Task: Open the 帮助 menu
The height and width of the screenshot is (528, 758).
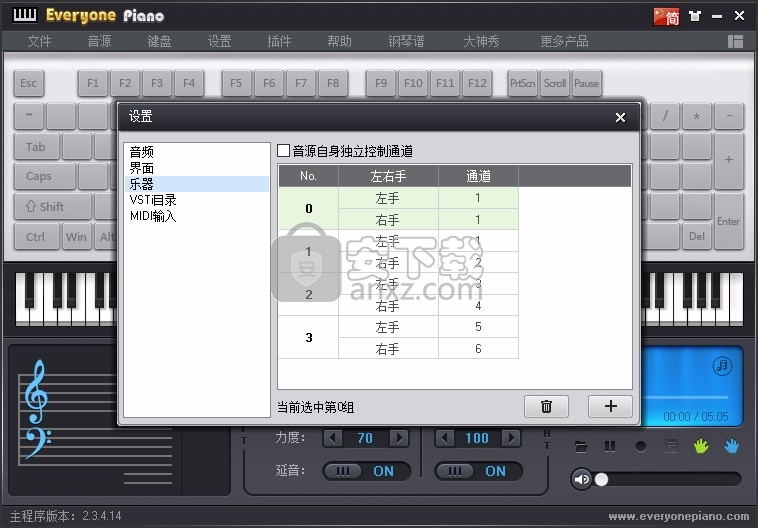Action: (339, 41)
